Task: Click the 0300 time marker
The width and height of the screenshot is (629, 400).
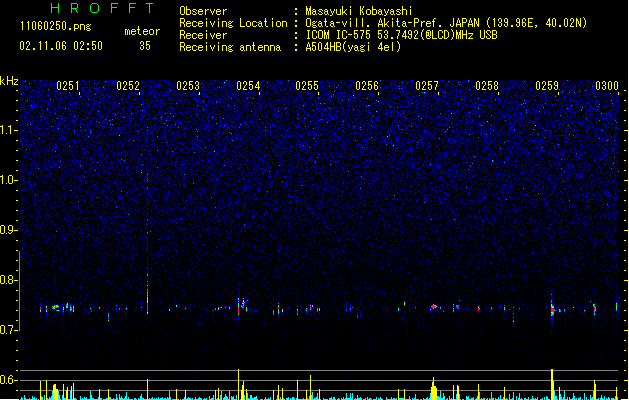Action: click(x=607, y=86)
